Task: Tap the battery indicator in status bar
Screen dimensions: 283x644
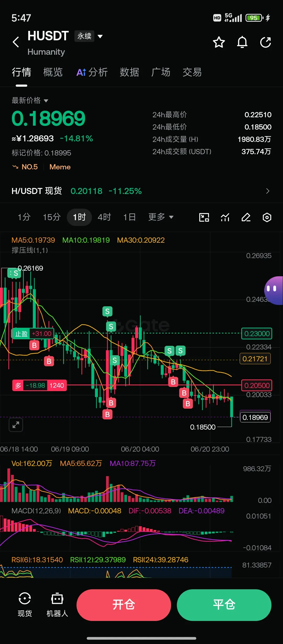Action: point(254,18)
